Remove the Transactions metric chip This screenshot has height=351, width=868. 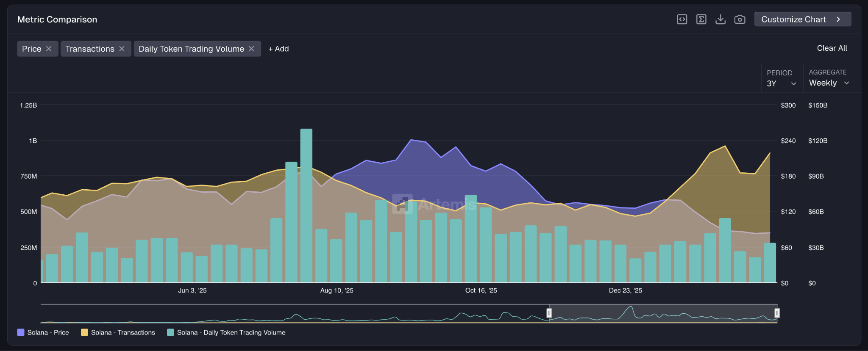[x=122, y=49]
